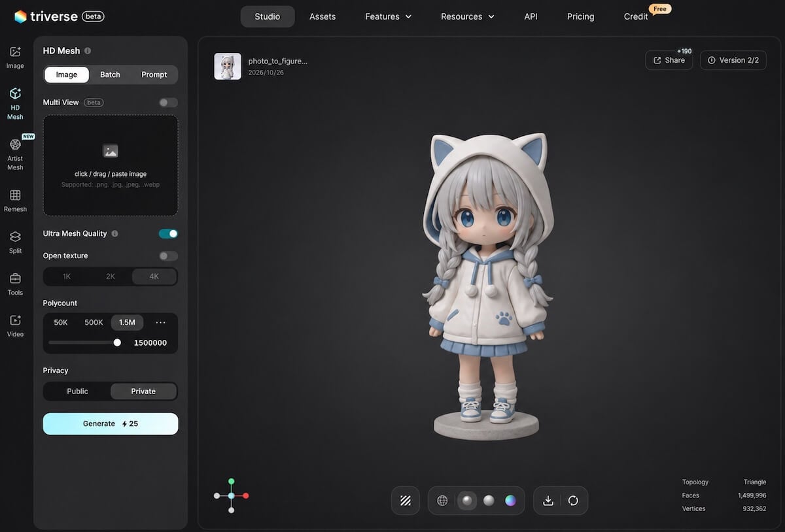Switch to the Batch input tab

coord(110,75)
